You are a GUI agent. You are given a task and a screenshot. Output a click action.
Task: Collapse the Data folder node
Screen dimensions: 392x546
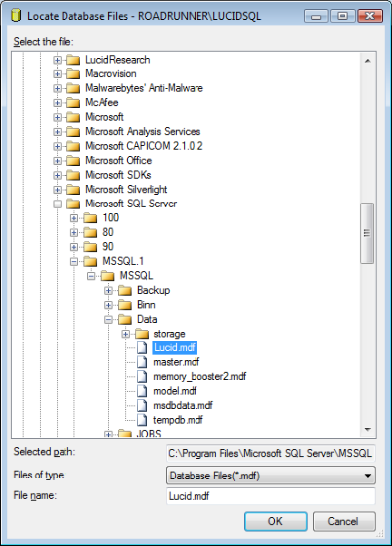click(108, 319)
